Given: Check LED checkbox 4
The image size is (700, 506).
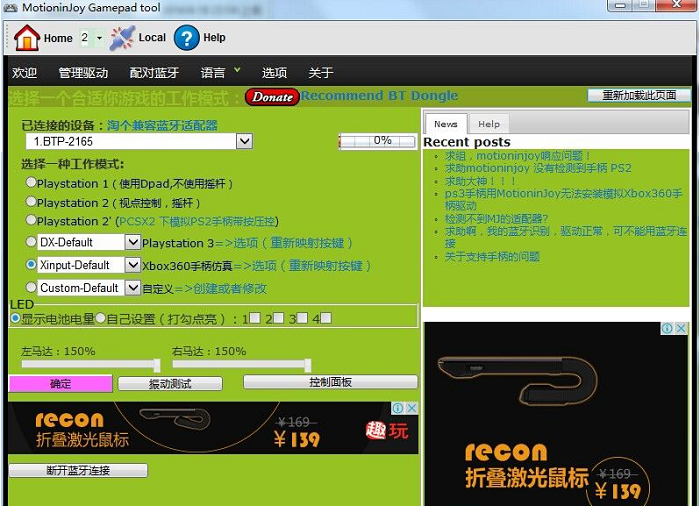Looking at the screenshot, I should 326,318.
